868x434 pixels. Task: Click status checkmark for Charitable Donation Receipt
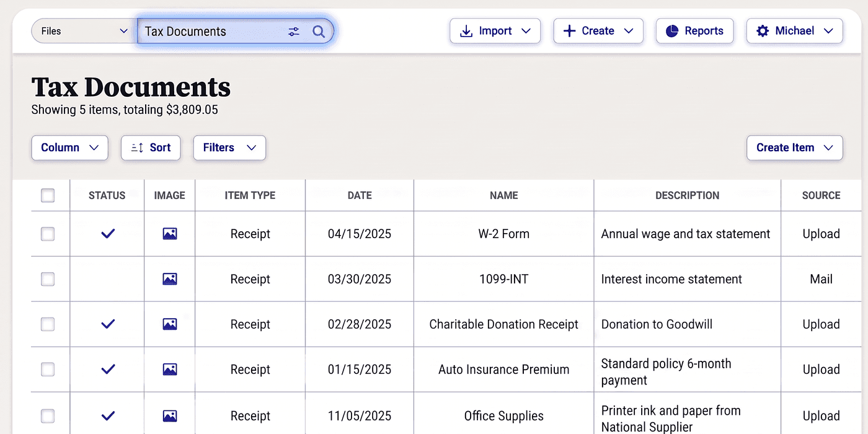(108, 324)
